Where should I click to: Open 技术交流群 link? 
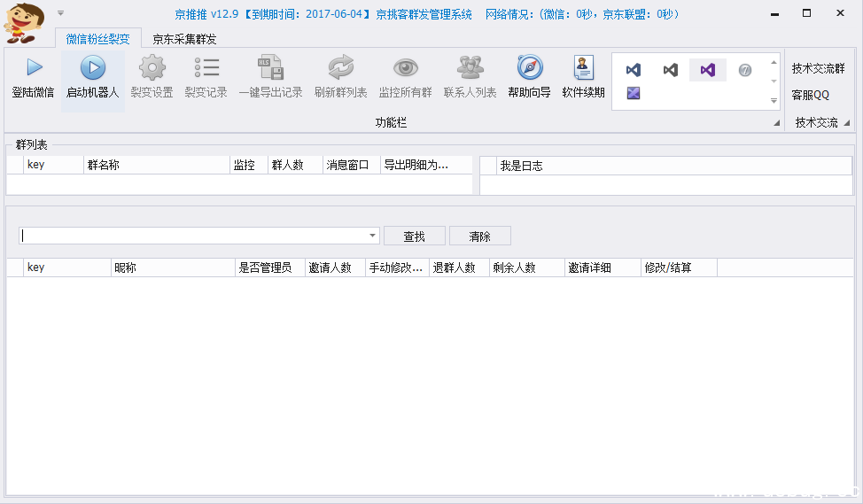point(819,69)
